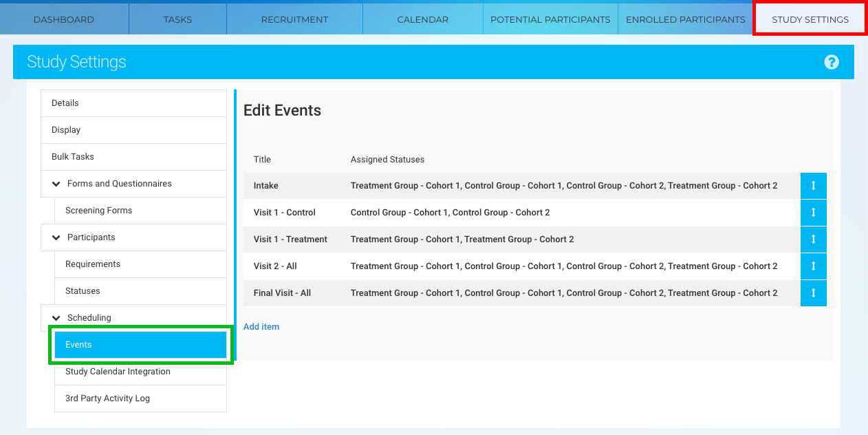868x435 pixels.
Task: Open the Dashboard tab
Action: point(64,19)
